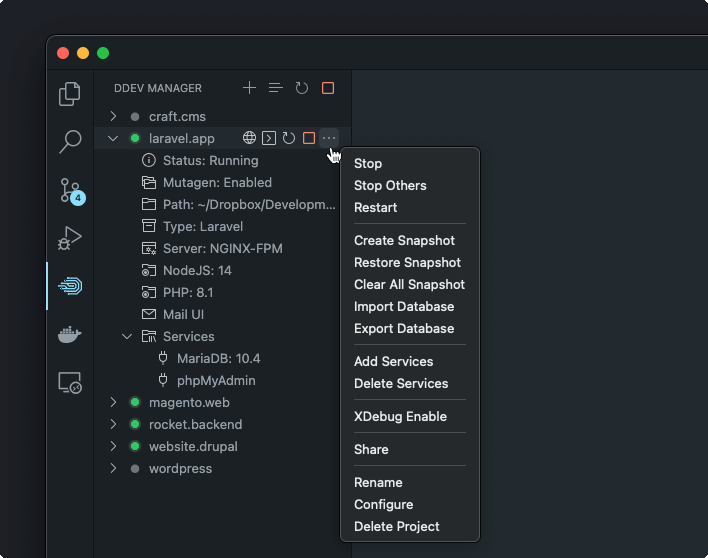Open the Remote Explorer view
Screen dimensions: 708x558
pos(70,383)
